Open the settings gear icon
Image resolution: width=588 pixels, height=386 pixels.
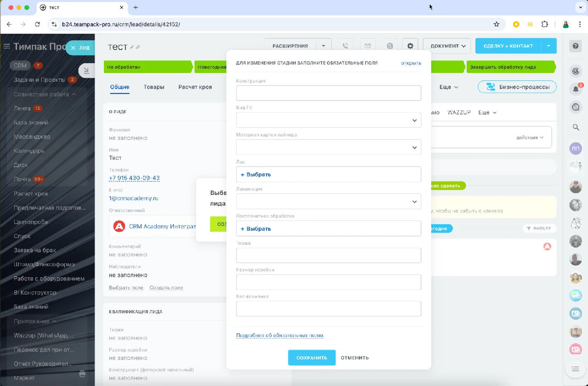click(410, 46)
